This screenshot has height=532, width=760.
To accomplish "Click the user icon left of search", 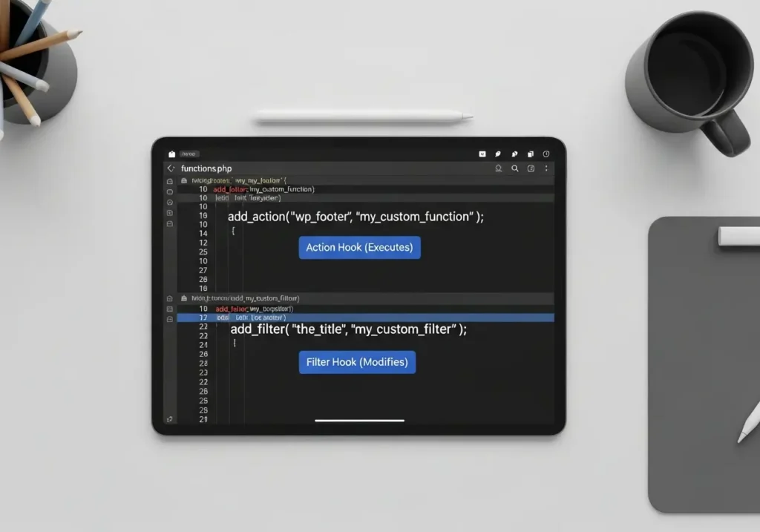I will pos(499,168).
